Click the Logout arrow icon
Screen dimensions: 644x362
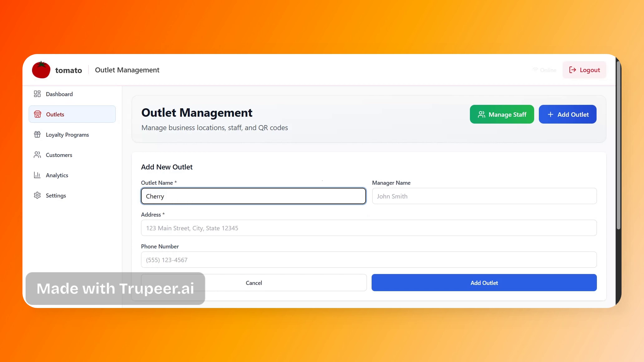coord(572,70)
